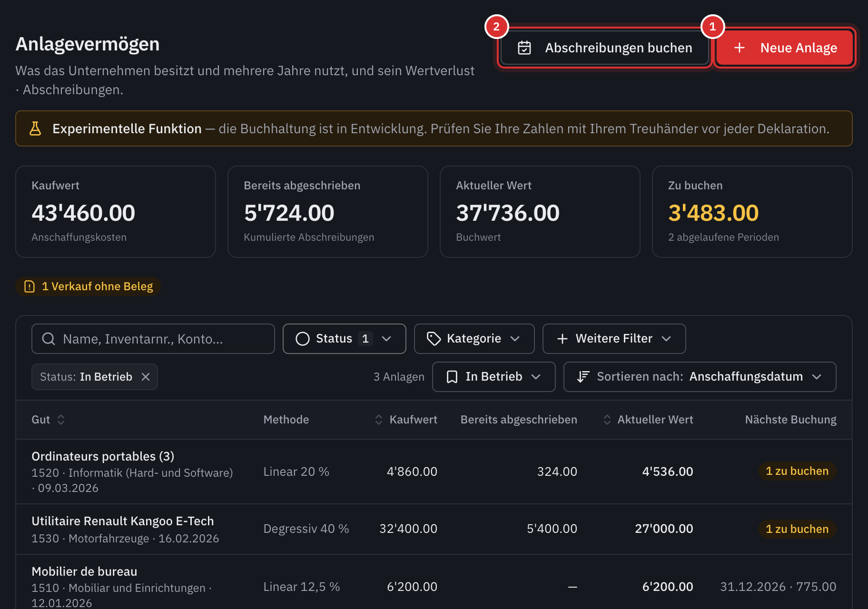Open the In Betrieb saved view dropdown

(x=493, y=377)
